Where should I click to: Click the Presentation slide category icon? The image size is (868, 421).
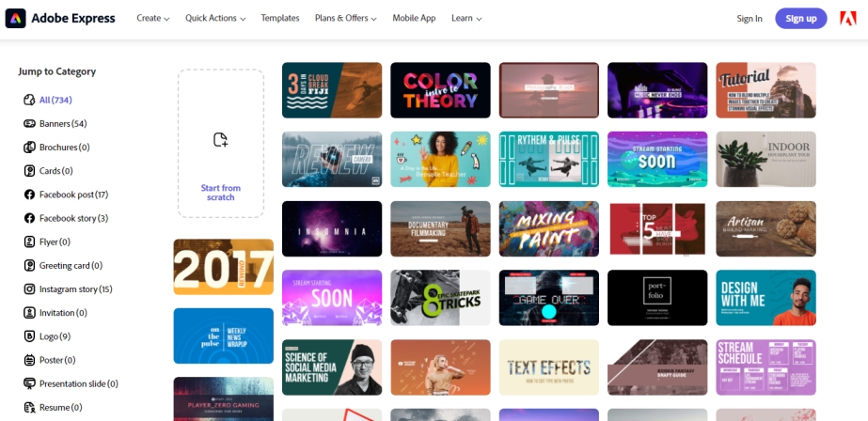[29, 383]
